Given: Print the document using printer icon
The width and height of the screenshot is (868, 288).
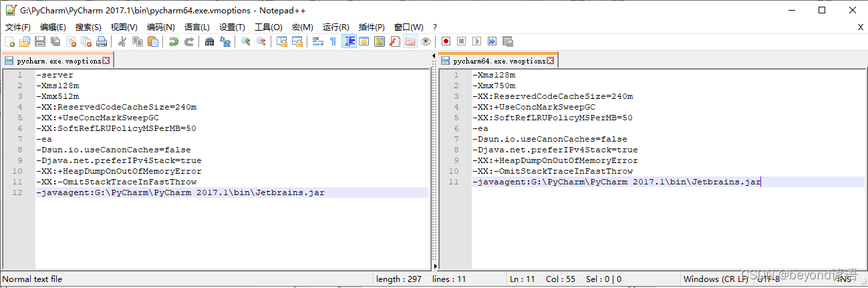Looking at the screenshot, I should coord(102,41).
